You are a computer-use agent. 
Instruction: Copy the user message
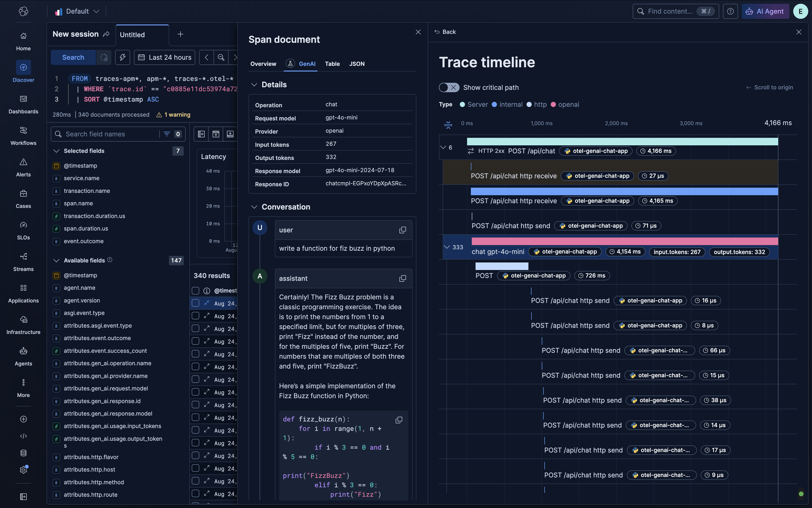coord(403,230)
